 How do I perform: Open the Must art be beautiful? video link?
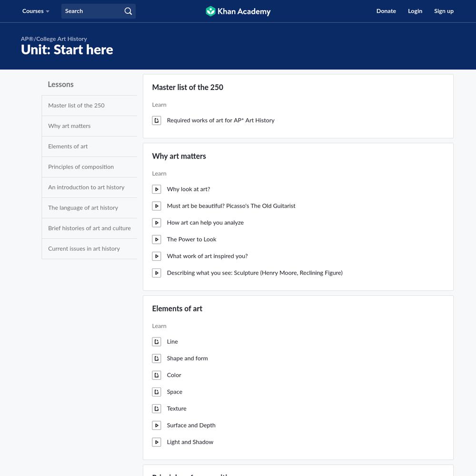(231, 206)
